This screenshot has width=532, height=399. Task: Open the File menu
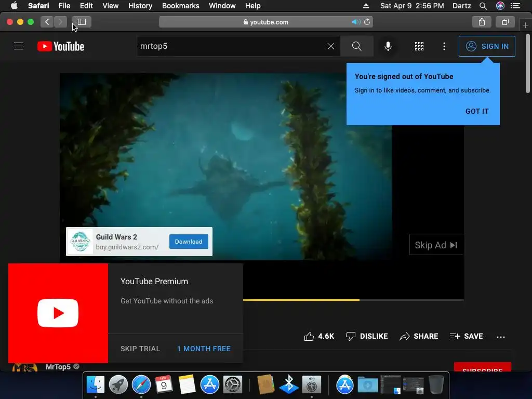(64, 6)
